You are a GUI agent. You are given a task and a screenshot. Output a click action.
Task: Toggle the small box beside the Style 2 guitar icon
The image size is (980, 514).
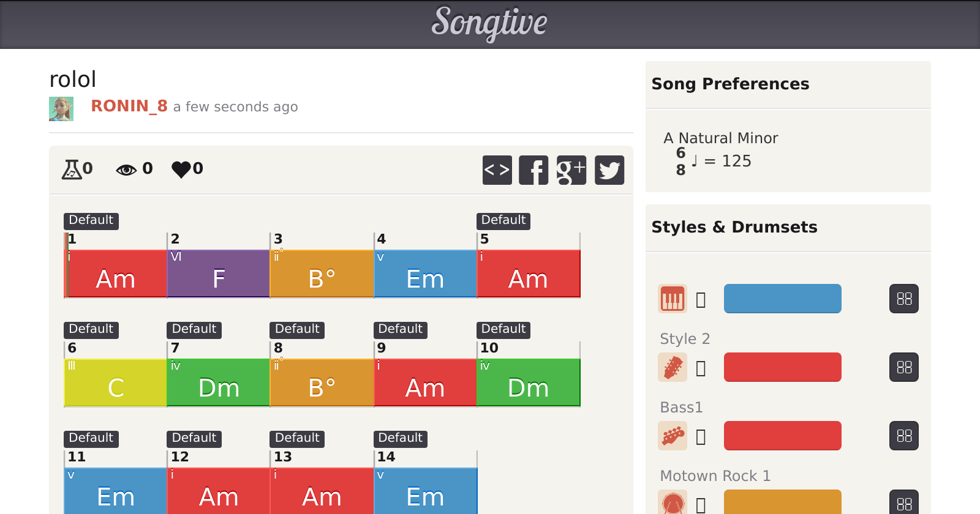pyautogui.click(x=701, y=368)
